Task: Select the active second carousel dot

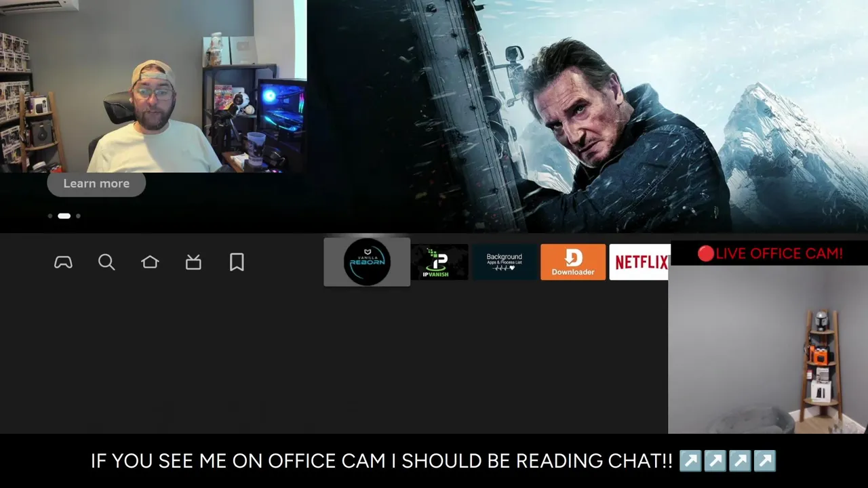Action: tap(64, 216)
